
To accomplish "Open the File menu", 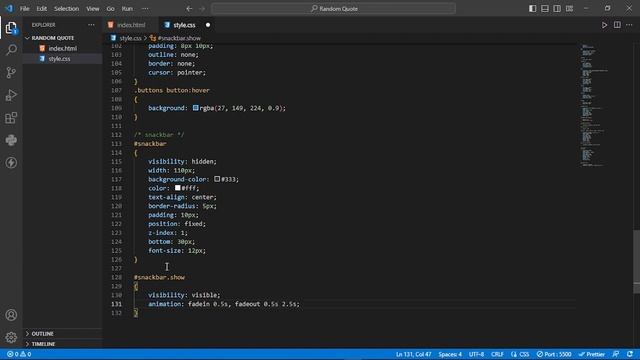I will point(24,9).
